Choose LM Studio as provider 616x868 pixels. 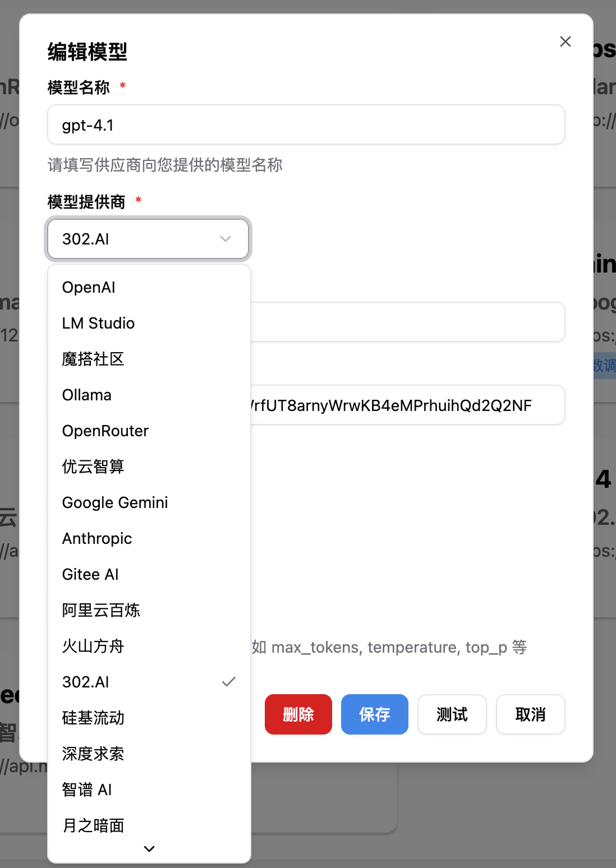pos(98,323)
